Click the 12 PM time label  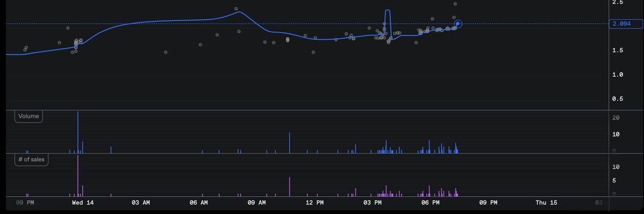point(314,203)
